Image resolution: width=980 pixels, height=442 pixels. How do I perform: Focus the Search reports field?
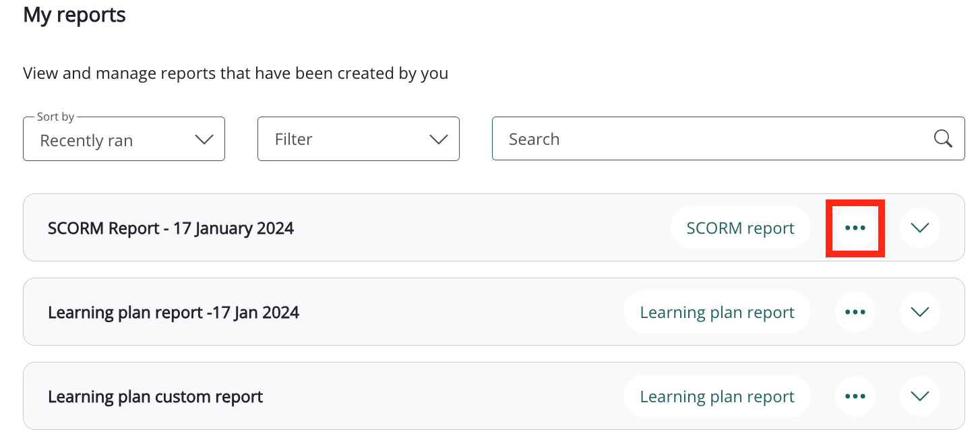(x=708, y=139)
